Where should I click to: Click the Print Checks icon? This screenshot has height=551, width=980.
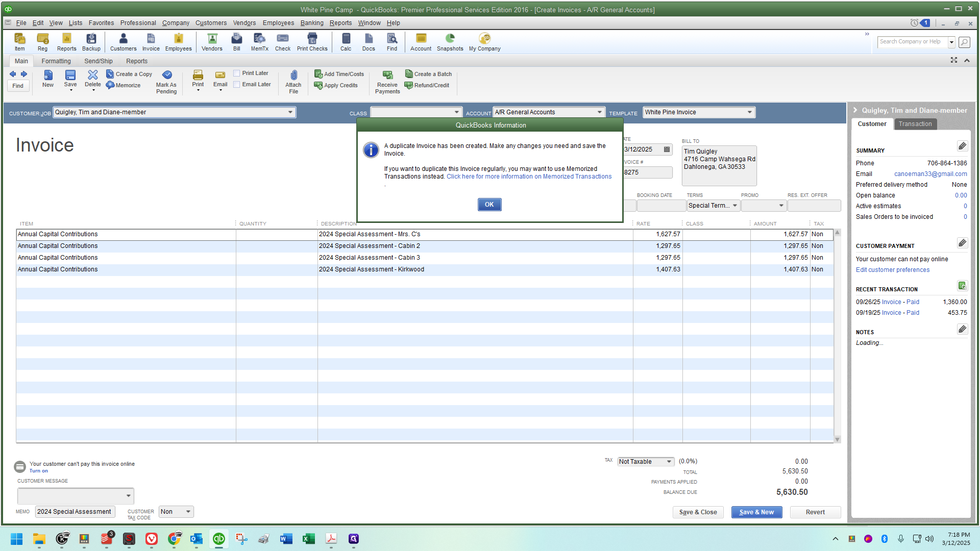[312, 42]
